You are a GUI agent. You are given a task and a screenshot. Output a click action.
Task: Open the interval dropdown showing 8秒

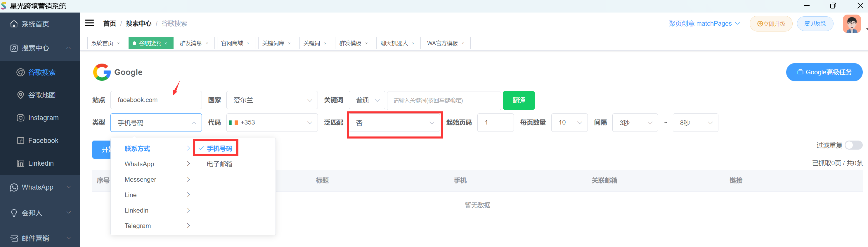click(695, 122)
